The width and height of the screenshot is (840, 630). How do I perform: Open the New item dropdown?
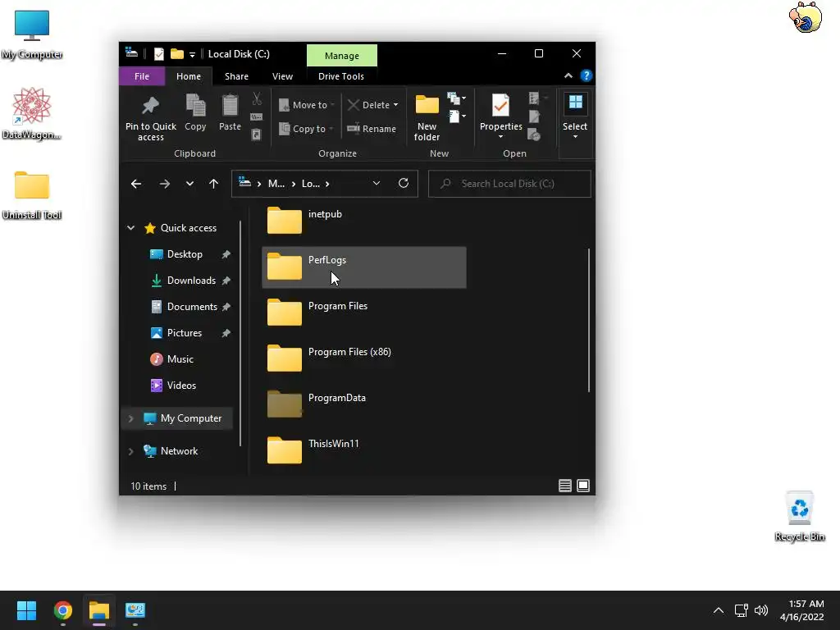(x=456, y=98)
